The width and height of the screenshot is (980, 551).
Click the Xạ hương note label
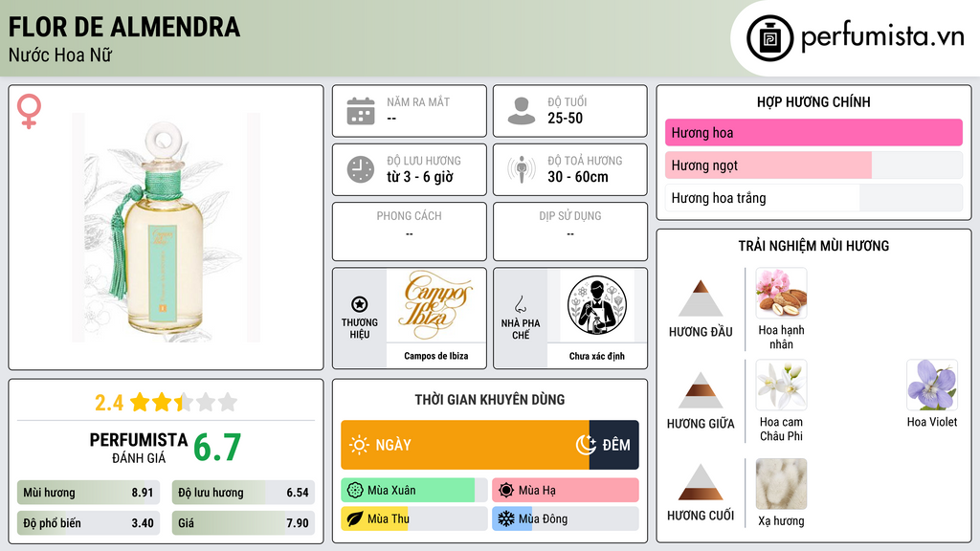[x=781, y=521]
